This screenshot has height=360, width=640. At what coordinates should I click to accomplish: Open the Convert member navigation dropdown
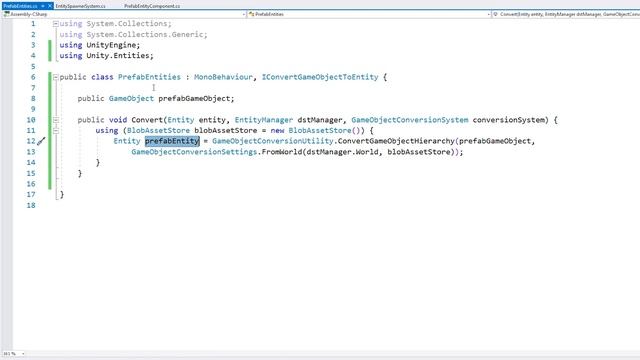coord(566,14)
